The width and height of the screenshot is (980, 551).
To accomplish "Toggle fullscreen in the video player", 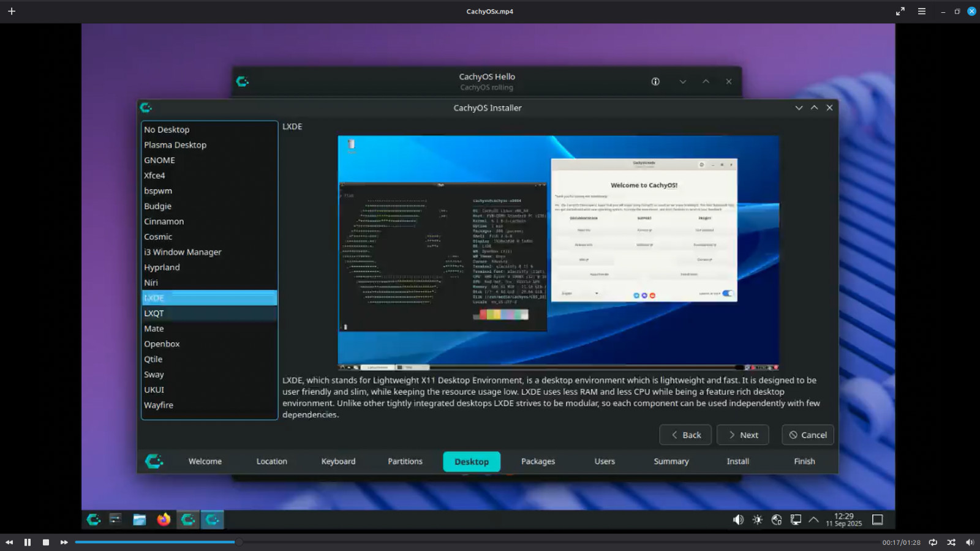I will pos(900,11).
